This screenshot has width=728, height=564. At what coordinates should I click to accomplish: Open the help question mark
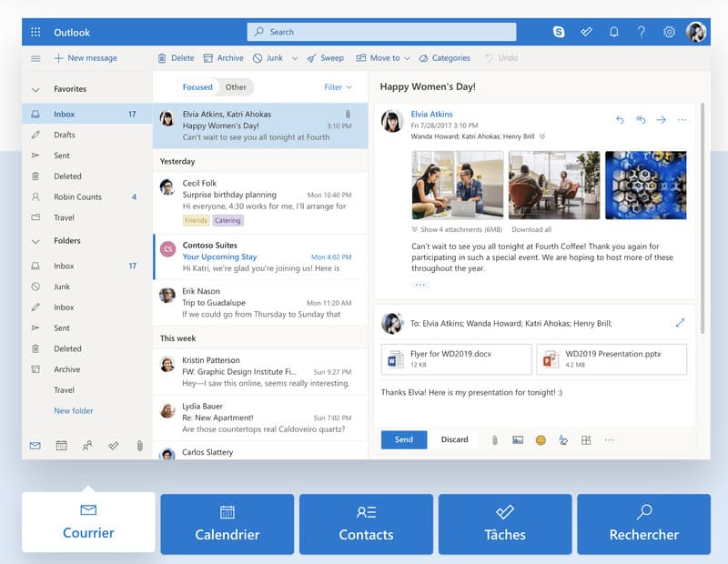pos(642,32)
